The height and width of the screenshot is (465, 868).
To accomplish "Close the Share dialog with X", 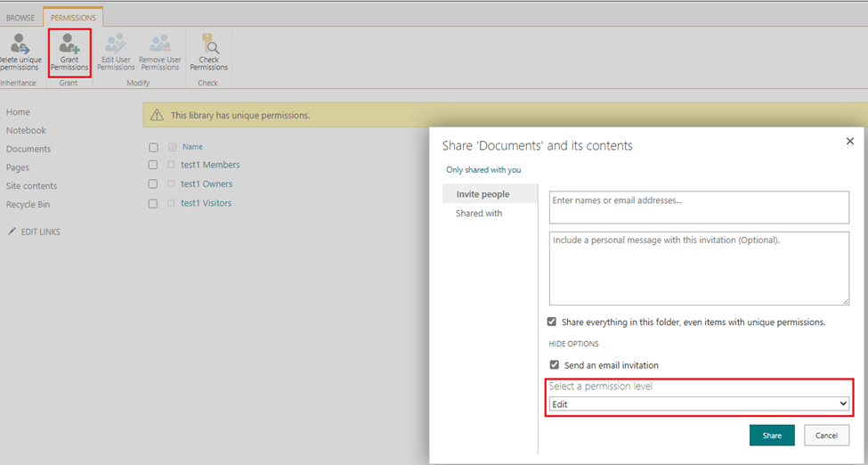I will pos(849,142).
